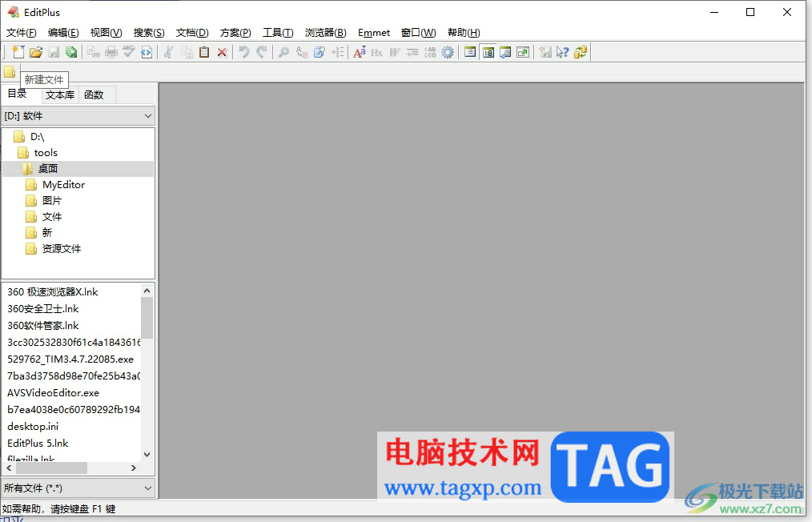This screenshot has height=522, width=812.
Task: Select file 360安全卫士.lnk
Action: click(43, 309)
